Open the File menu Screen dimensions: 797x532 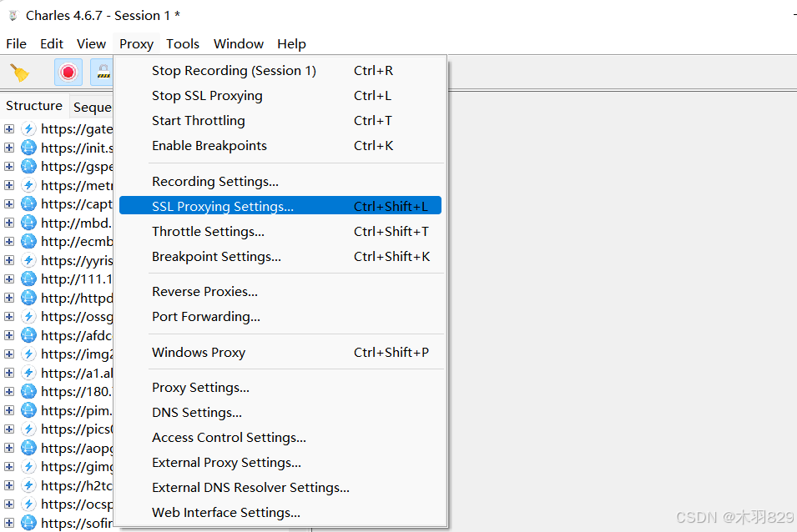[16, 44]
